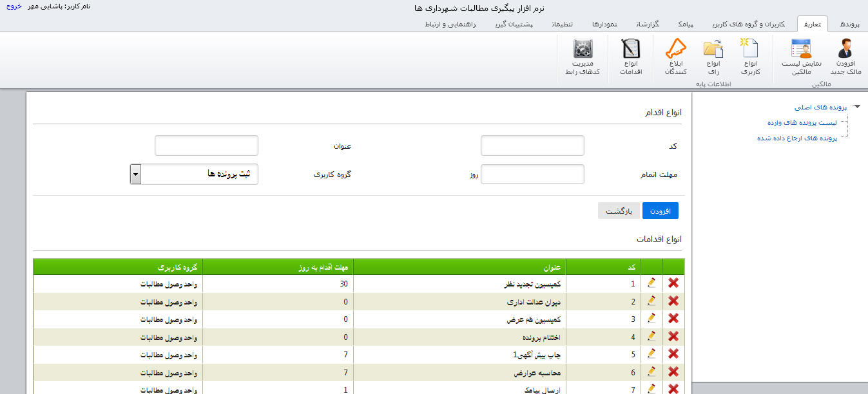The height and width of the screenshot is (394, 868).
Task: Open نمایش لیست مالکین from the ribbon
Action: pyautogui.click(x=801, y=50)
